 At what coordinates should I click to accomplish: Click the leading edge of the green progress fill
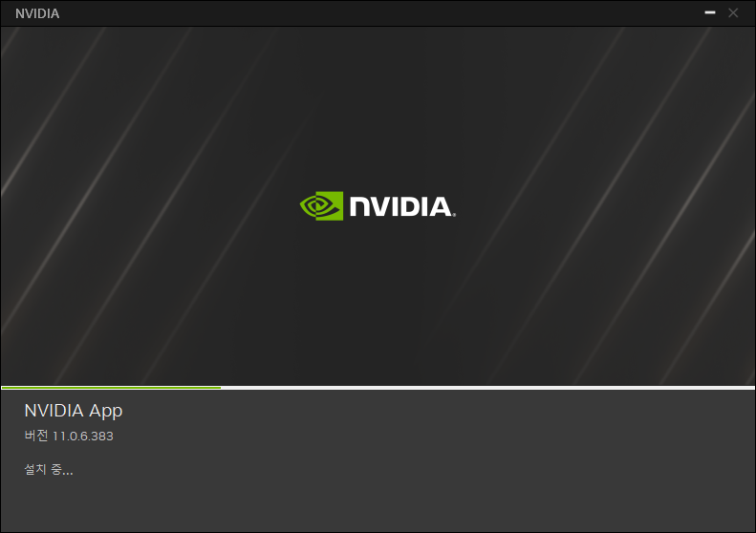click(x=220, y=388)
